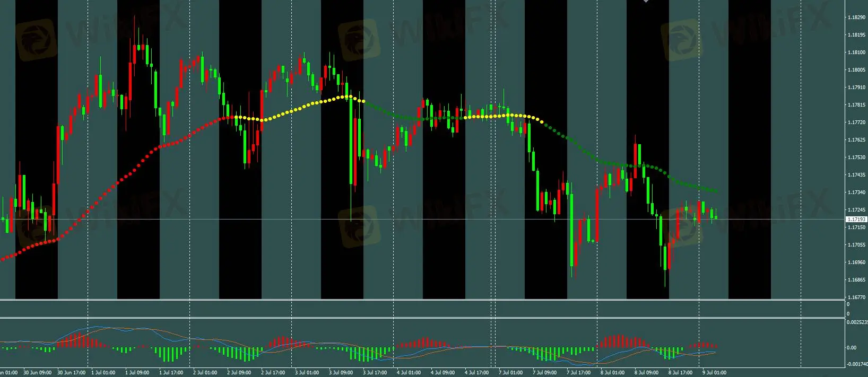Click the 1.17055 price axis label
Screen dimensions: 868x377
pyautogui.click(x=856, y=245)
